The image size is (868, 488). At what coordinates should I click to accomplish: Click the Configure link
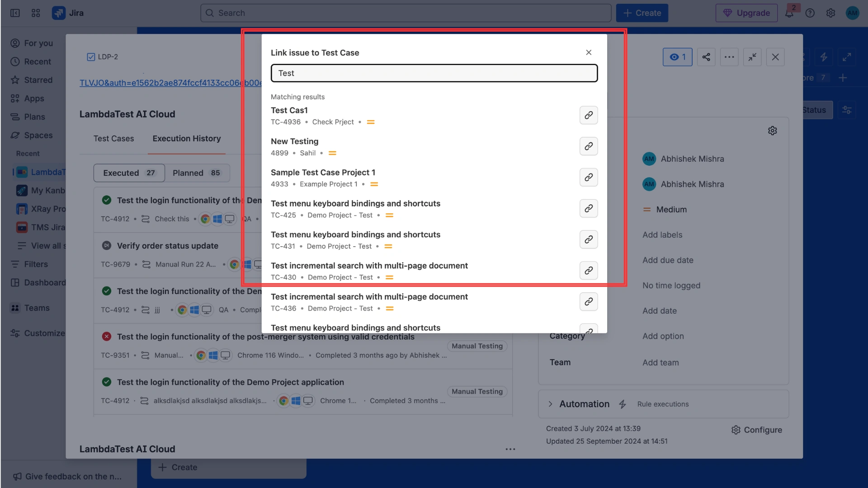(757, 430)
